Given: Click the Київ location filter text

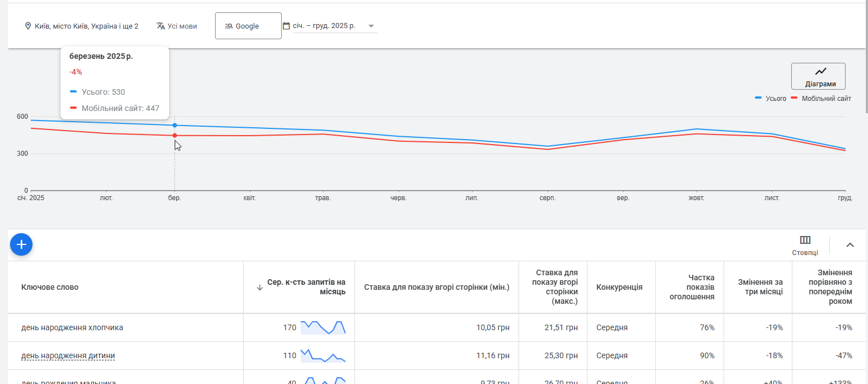Looking at the screenshot, I should coord(86,26).
